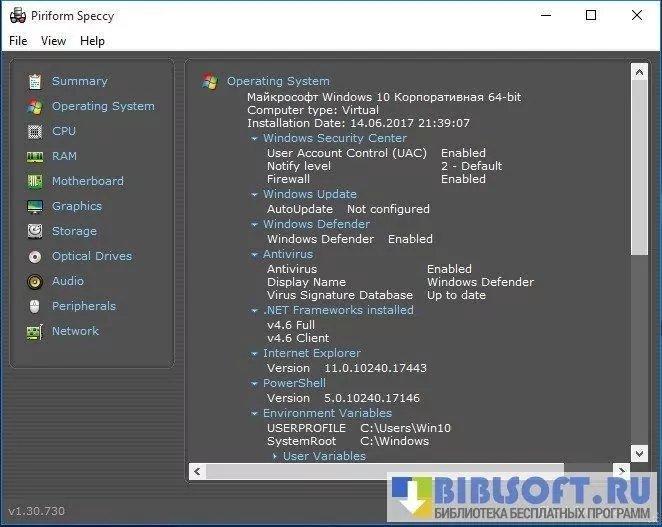This screenshot has width=662, height=527.
Task: Open the Audio speaker icon
Action: click(35, 281)
